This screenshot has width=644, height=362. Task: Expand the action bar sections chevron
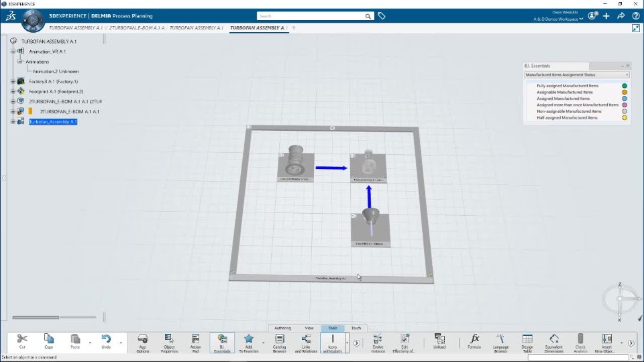pyautogui.click(x=372, y=328)
